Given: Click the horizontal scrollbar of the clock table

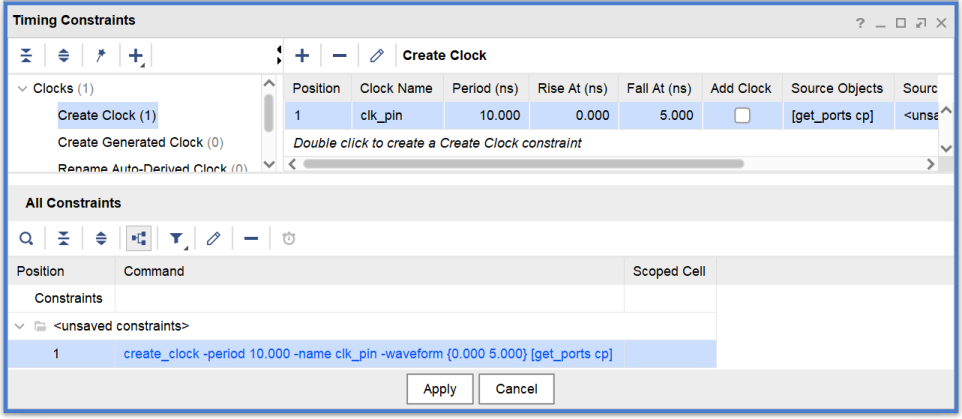Looking at the screenshot, I should pyautogui.click(x=522, y=164).
